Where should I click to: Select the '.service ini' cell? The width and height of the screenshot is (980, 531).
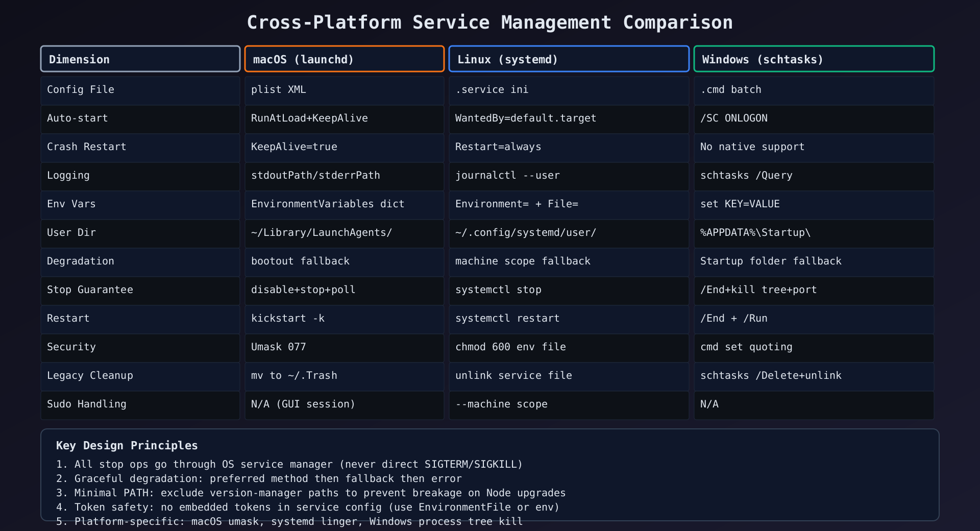(569, 91)
